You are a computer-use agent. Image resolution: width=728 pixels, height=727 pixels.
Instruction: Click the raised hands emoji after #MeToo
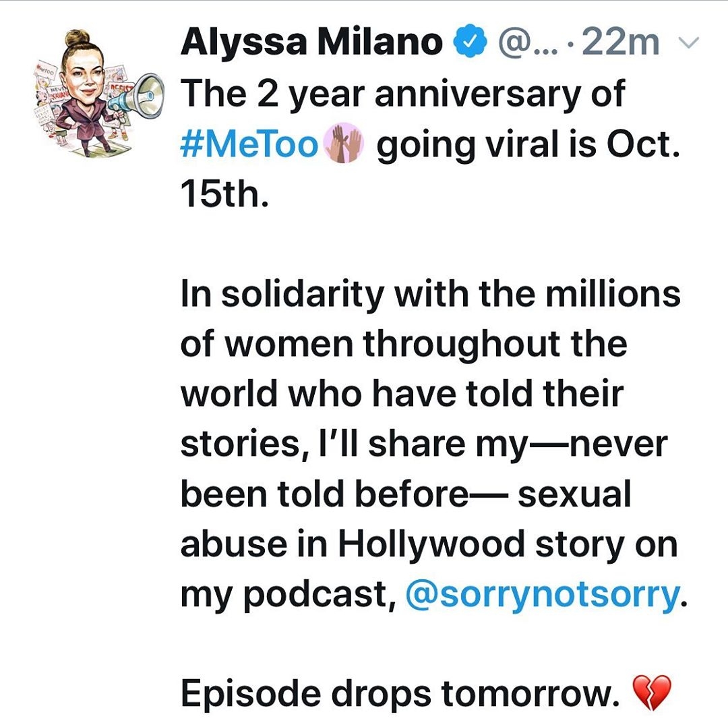343,144
